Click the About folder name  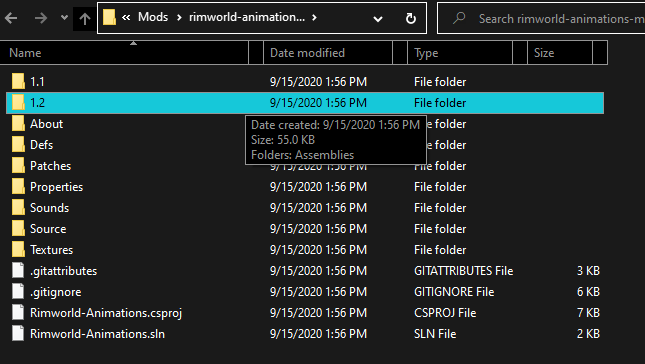[x=46, y=124]
